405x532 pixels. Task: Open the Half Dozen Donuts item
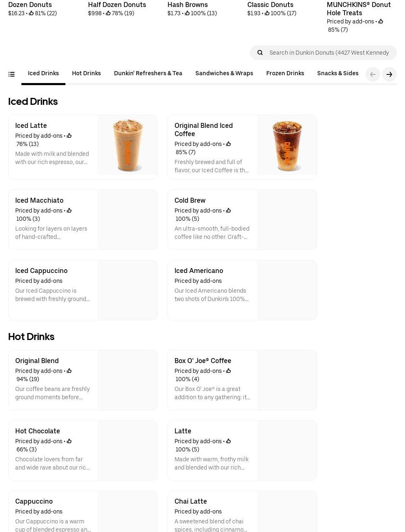117,5
